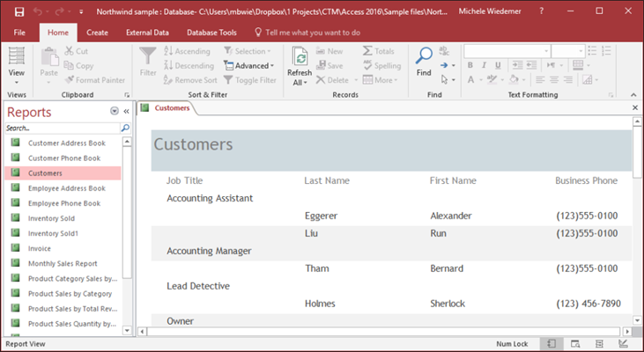Switch to Print Preview in status bar

tap(575, 344)
